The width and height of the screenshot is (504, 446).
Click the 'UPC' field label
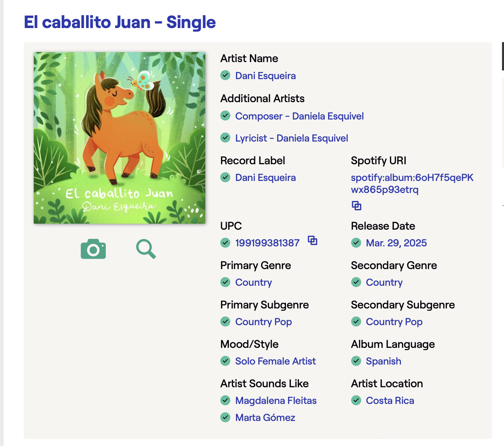tap(231, 226)
